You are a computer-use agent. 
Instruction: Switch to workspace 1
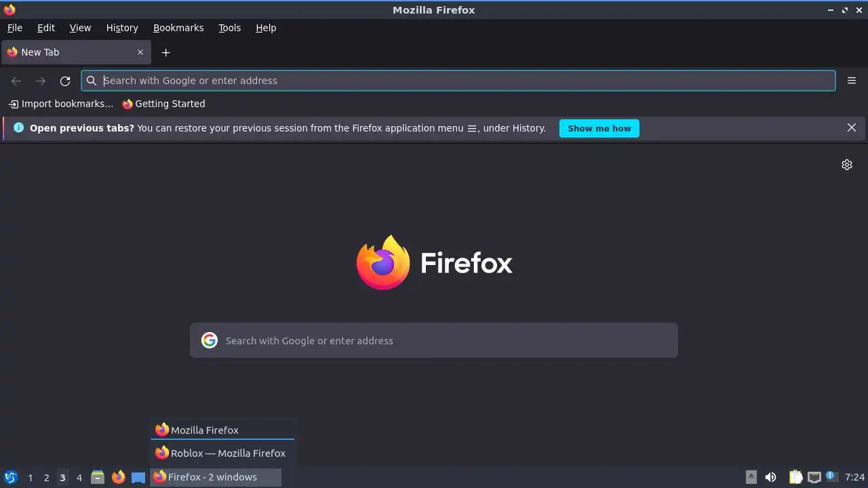coord(30,478)
